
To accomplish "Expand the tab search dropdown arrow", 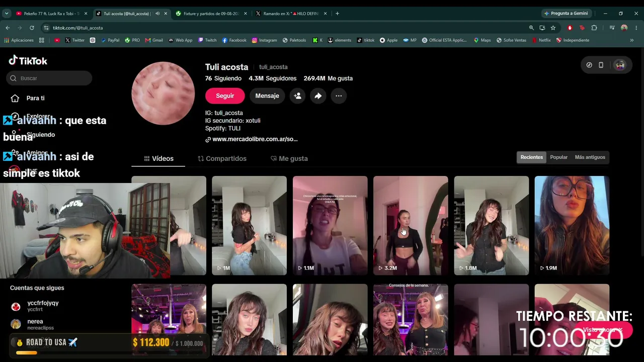I will [x=7, y=14].
